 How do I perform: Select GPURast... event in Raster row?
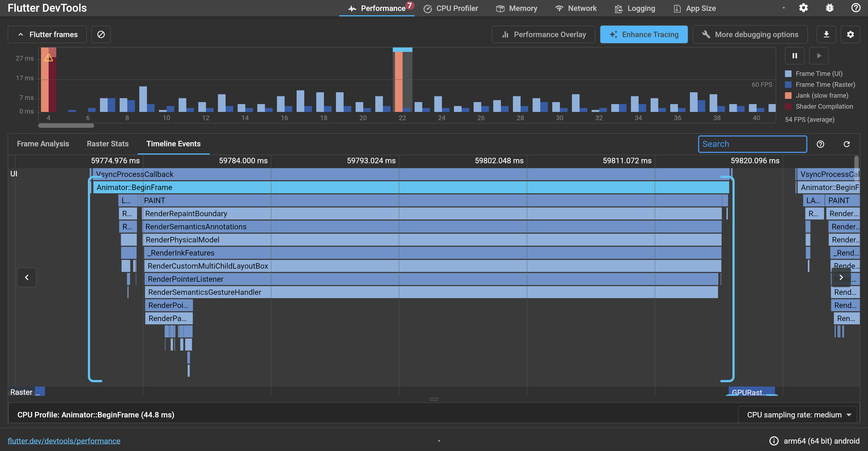(752, 392)
